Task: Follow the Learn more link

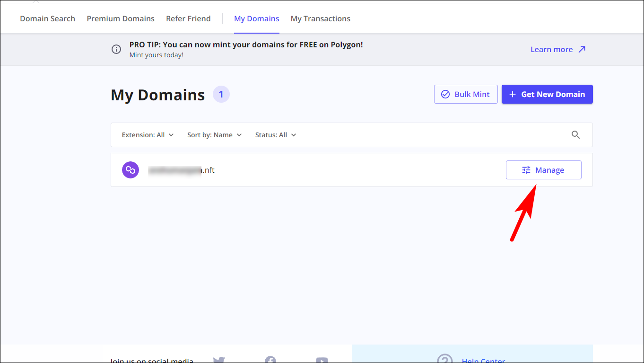Action: [x=551, y=49]
